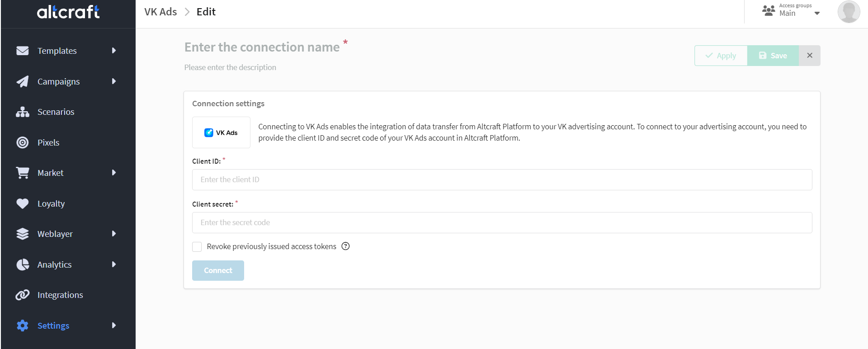The width and height of the screenshot is (868, 349).
Task: Click the Weblayer sidebar label
Action: pos(55,234)
